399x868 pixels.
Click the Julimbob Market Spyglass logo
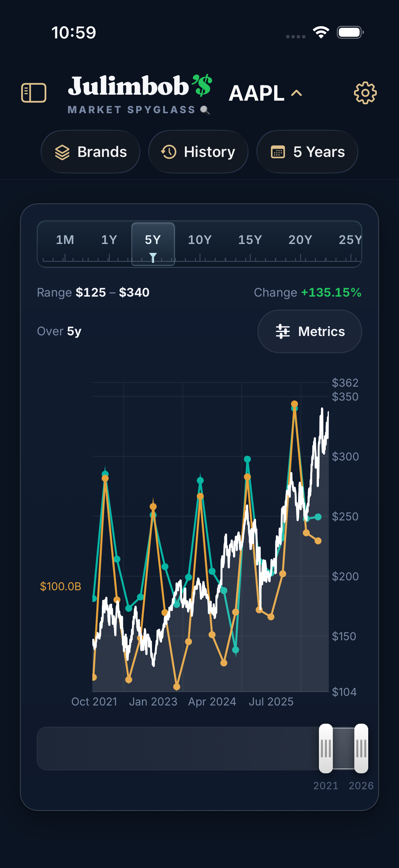point(140,94)
